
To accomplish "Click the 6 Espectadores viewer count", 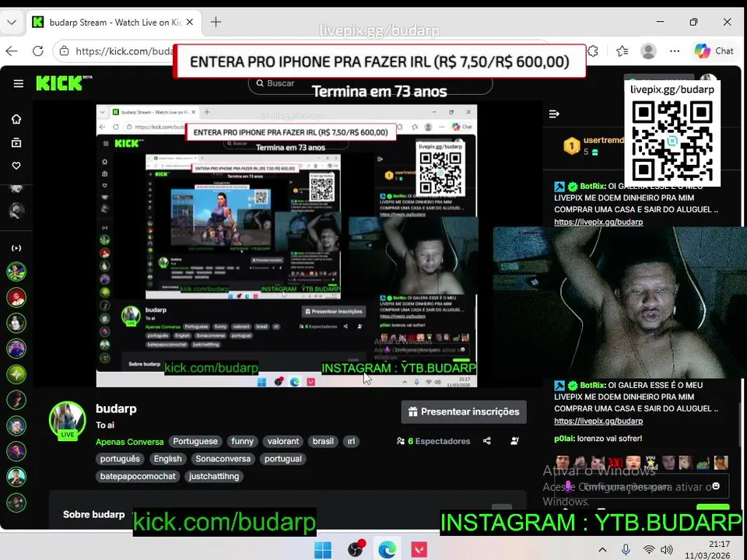I will point(433,442).
